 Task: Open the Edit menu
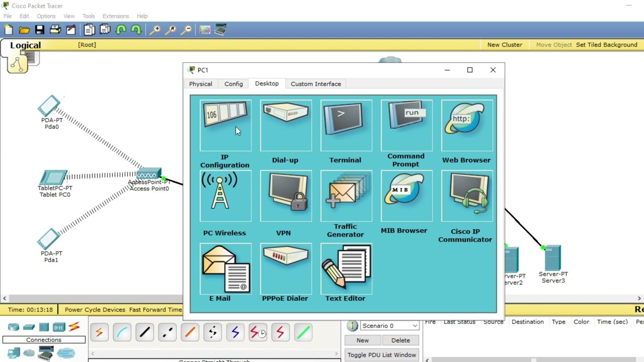click(24, 16)
